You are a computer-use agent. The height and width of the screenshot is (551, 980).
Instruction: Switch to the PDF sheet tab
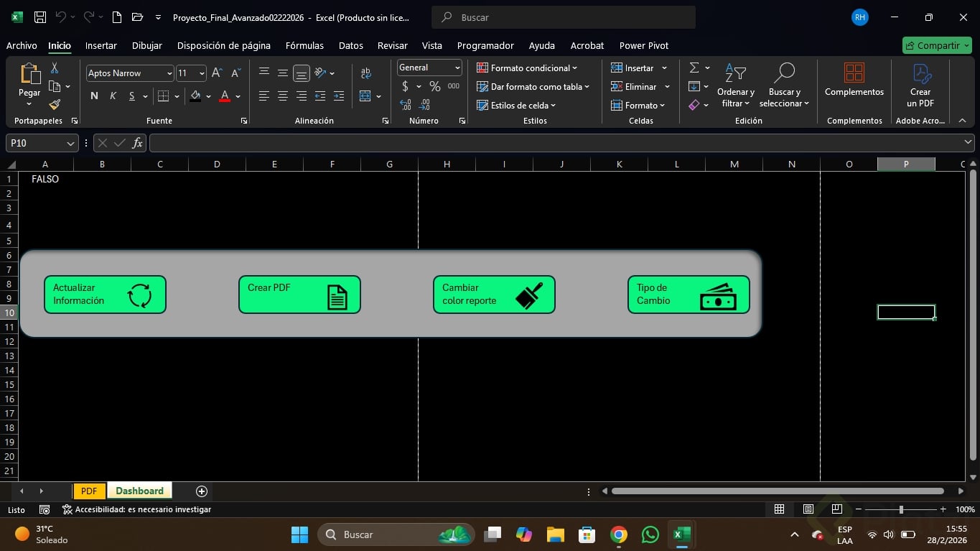click(89, 491)
